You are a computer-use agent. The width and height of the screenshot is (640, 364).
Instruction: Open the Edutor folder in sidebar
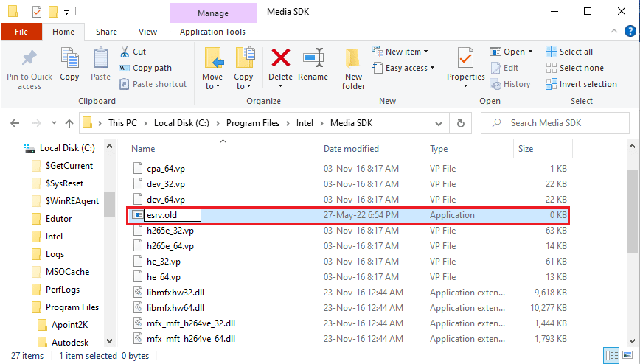tap(58, 219)
